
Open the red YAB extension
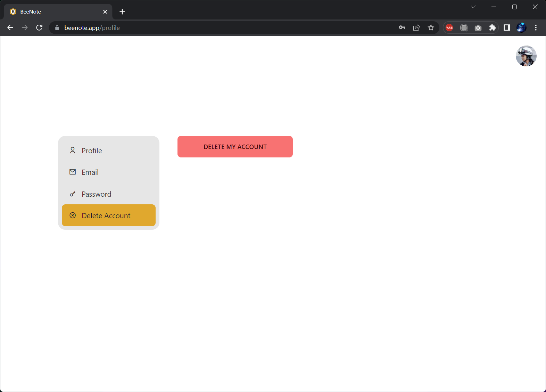[x=449, y=28]
